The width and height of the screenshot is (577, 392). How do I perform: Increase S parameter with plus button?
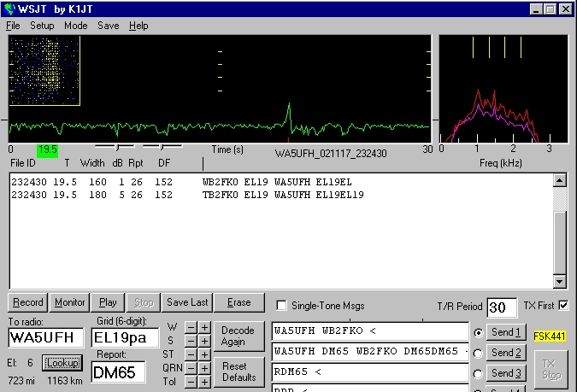(x=204, y=341)
